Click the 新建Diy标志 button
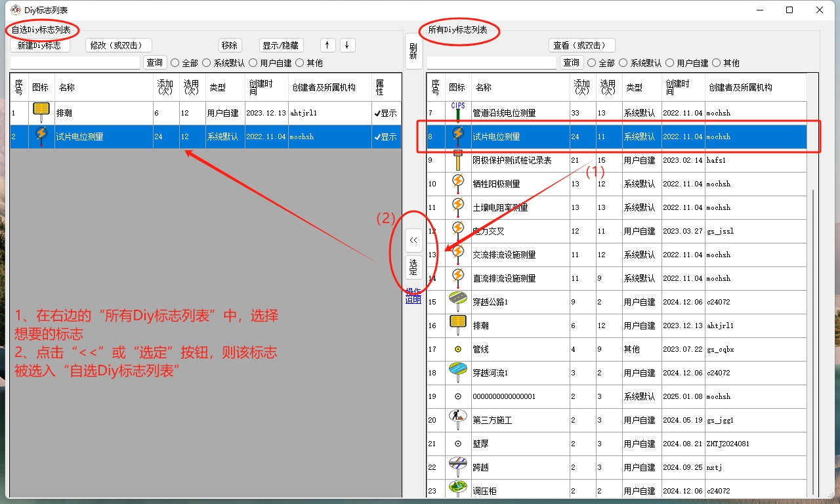This screenshot has height=504, width=840. click(x=39, y=45)
